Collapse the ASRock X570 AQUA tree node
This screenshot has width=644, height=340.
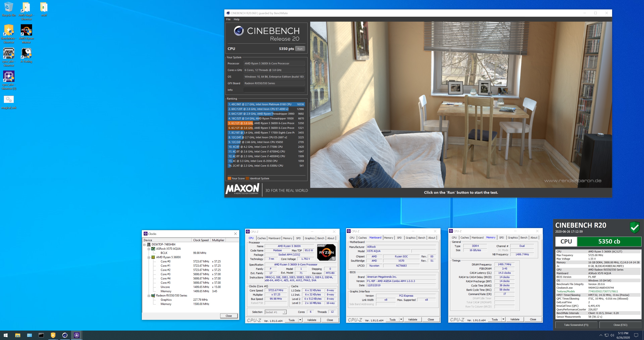[149, 249]
